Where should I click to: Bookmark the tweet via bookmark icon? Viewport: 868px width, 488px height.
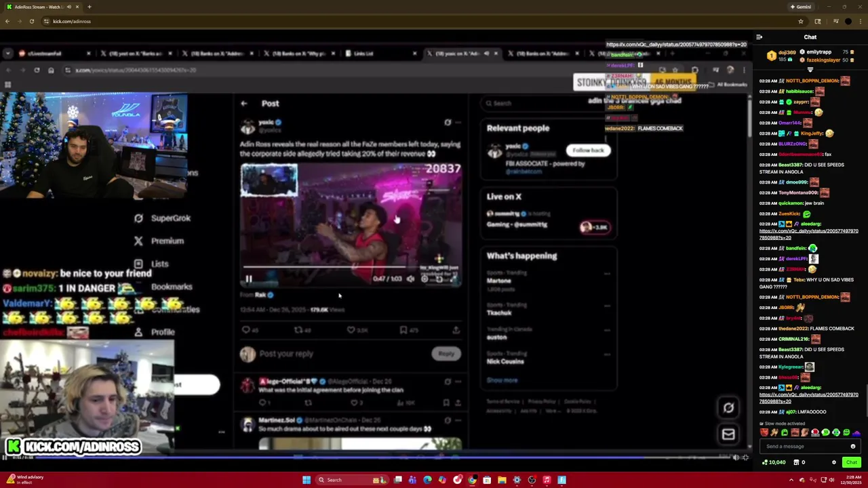(403, 330)
